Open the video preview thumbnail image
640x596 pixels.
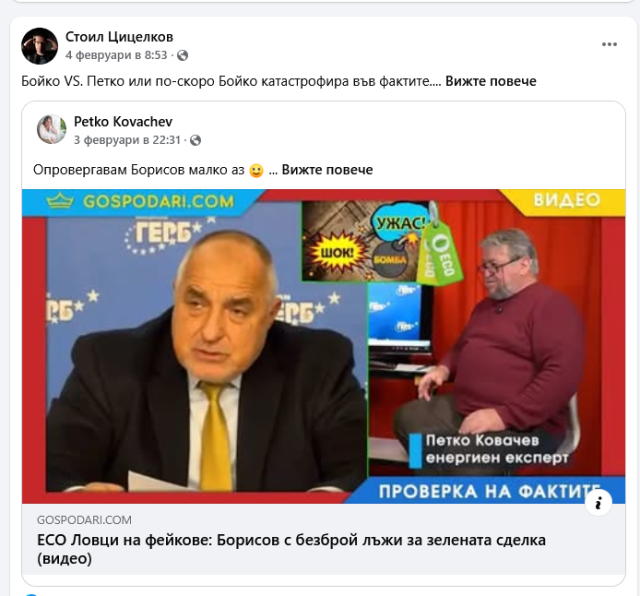[323, 346]
